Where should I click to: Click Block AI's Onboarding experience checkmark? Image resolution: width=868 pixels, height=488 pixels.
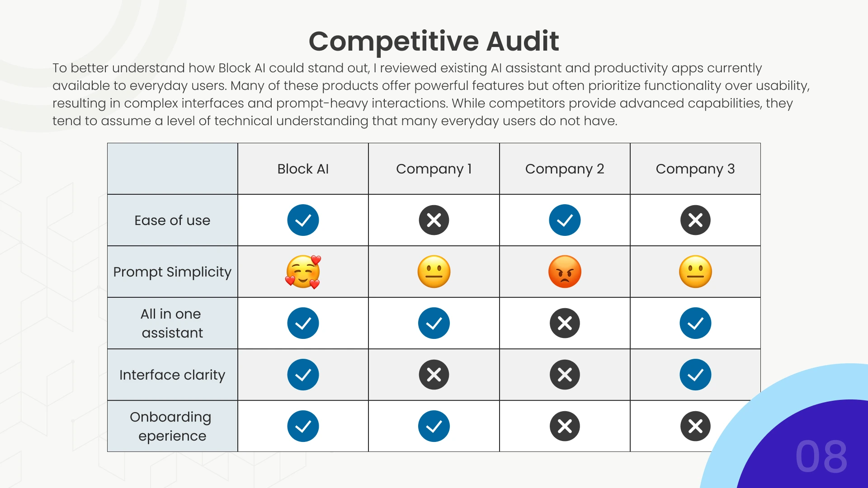point(303,426)
